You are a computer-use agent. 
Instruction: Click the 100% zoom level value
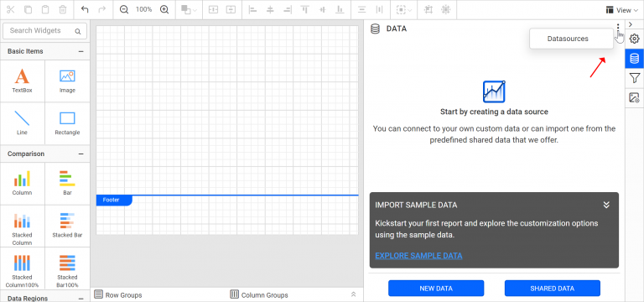click(x=143, y=9)
